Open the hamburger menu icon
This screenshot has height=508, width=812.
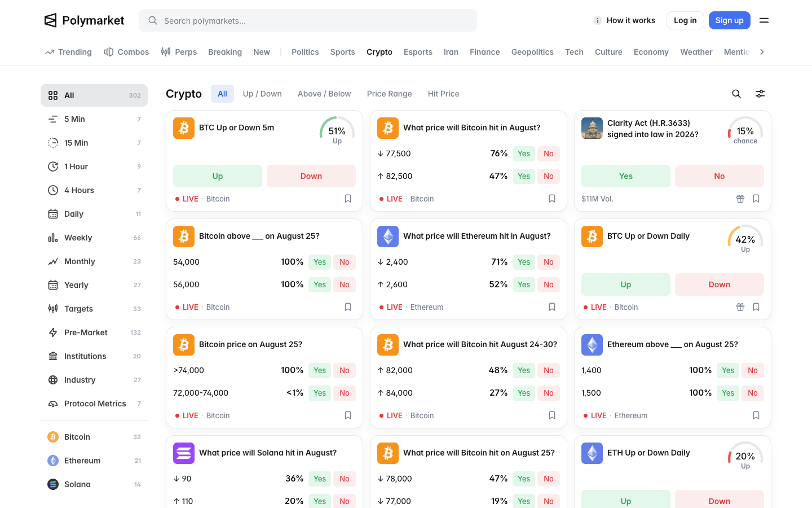click(764, 20)
